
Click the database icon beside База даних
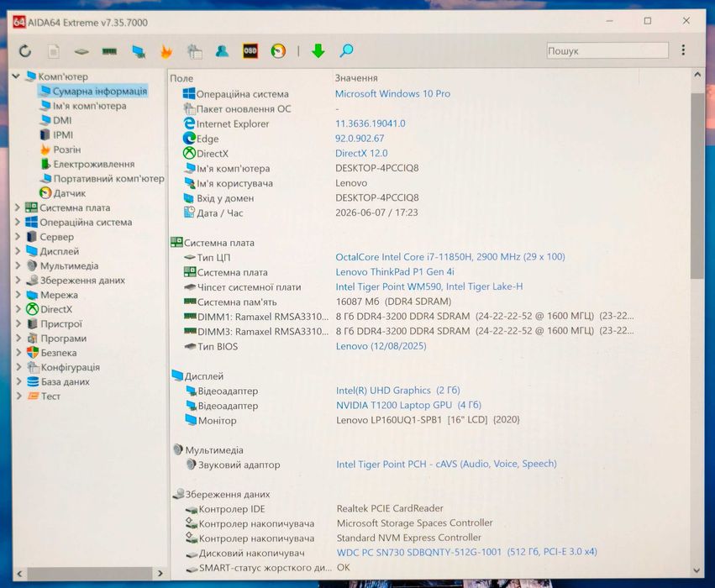click(x=33, y=381)
